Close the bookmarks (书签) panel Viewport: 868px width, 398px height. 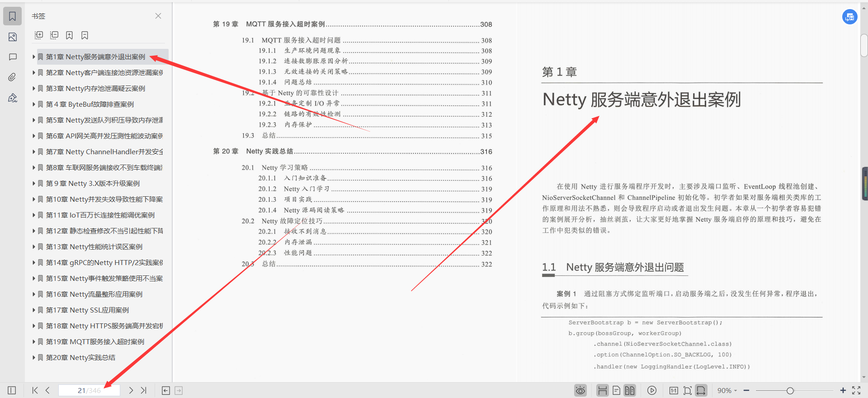tap(158, 16)
